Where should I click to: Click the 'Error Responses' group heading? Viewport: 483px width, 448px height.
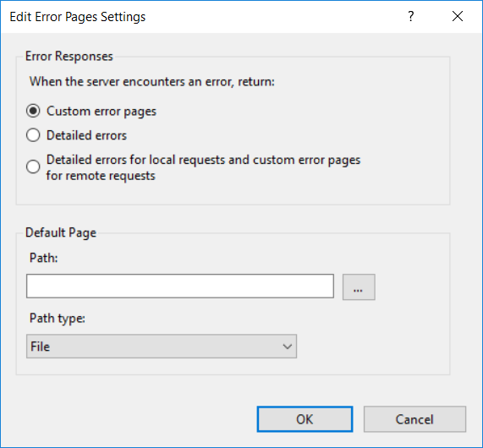click(x=69, y=57)
